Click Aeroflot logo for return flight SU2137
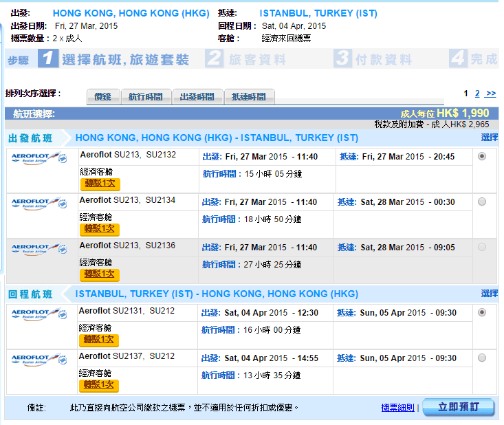The width and height of the screenshot is (504, 425). click(39, 360)
